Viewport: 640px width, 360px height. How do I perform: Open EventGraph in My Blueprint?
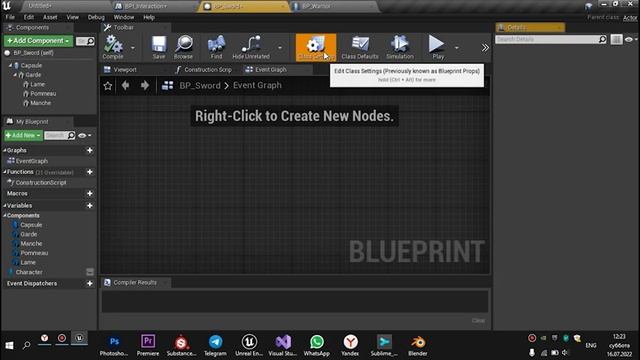tap(31, 161)
